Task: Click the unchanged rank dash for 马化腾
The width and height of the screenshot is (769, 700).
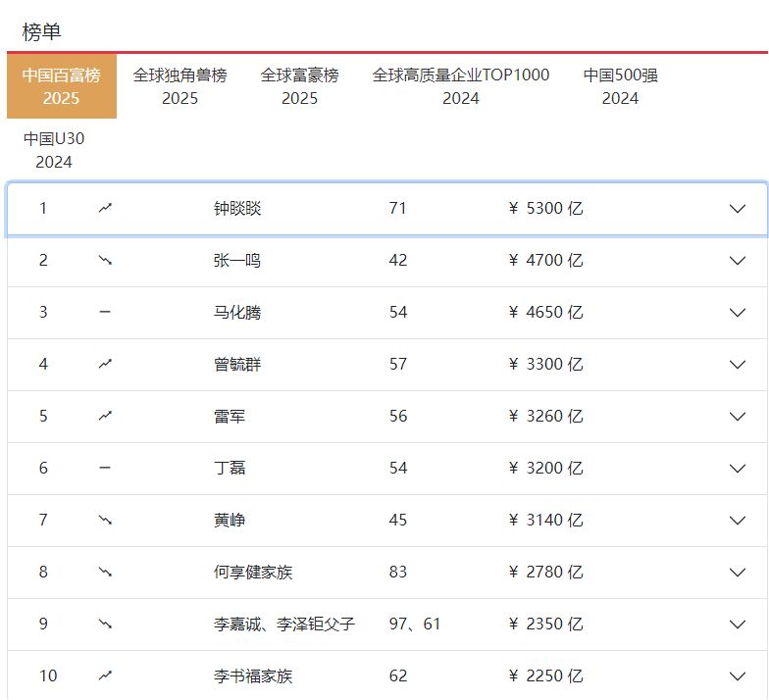Action: click(105, 312)
